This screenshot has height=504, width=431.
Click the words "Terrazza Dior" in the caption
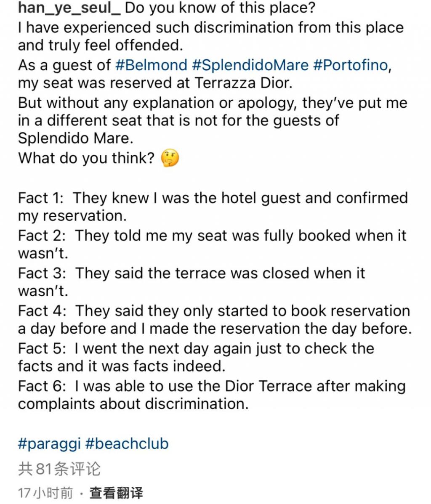point(243,83)
